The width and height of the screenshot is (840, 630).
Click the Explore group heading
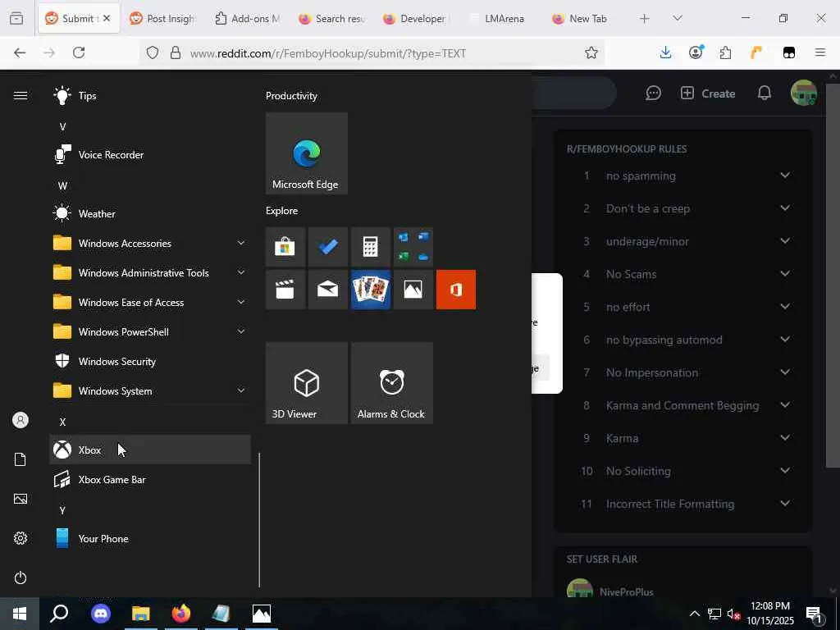click(x=282, y=211)
